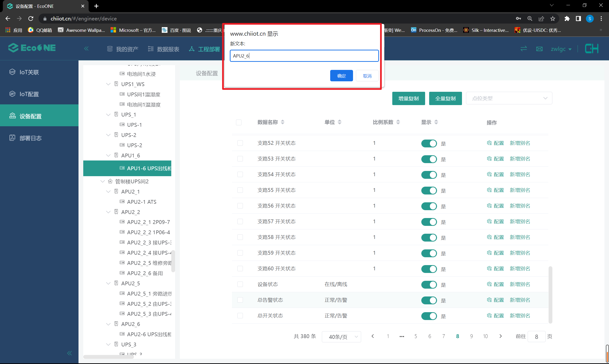The height and width of the screenshot is (364, 609).
Task: Collapse the APU2_2 tree node
Action: [108, 212]
